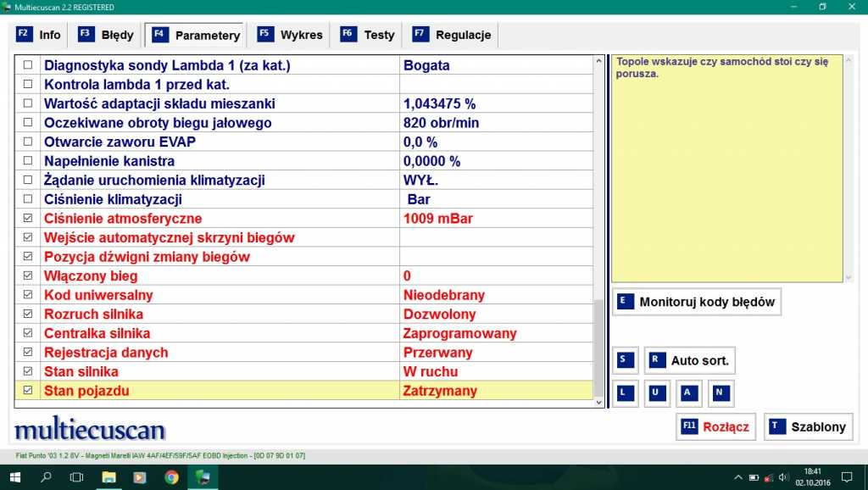Click the L icon button

point(626,393)
